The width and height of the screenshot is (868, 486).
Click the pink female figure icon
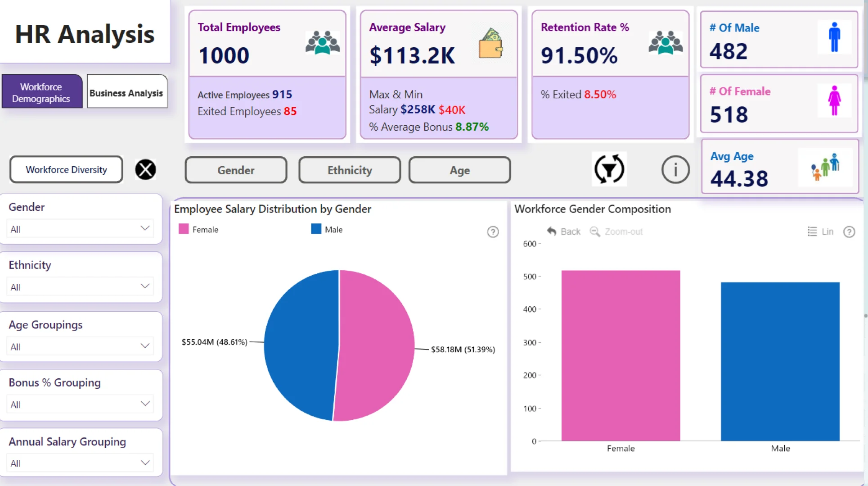coord(834,100)
